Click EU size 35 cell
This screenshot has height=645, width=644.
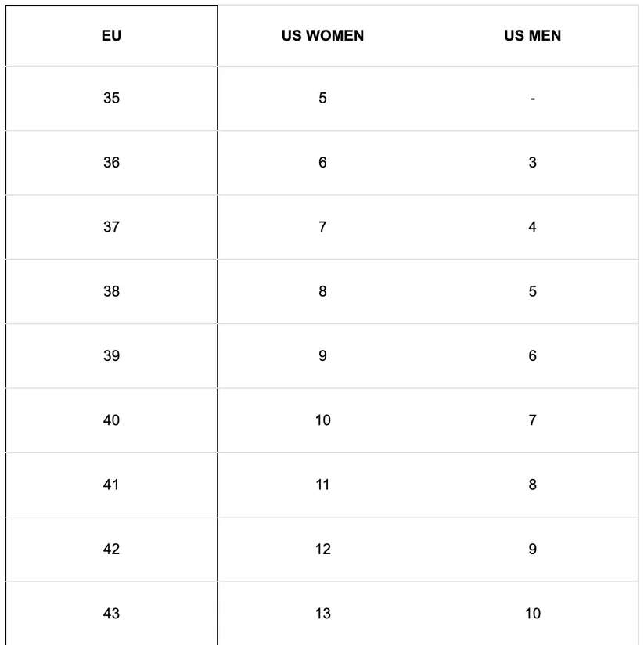click(111, 99)
